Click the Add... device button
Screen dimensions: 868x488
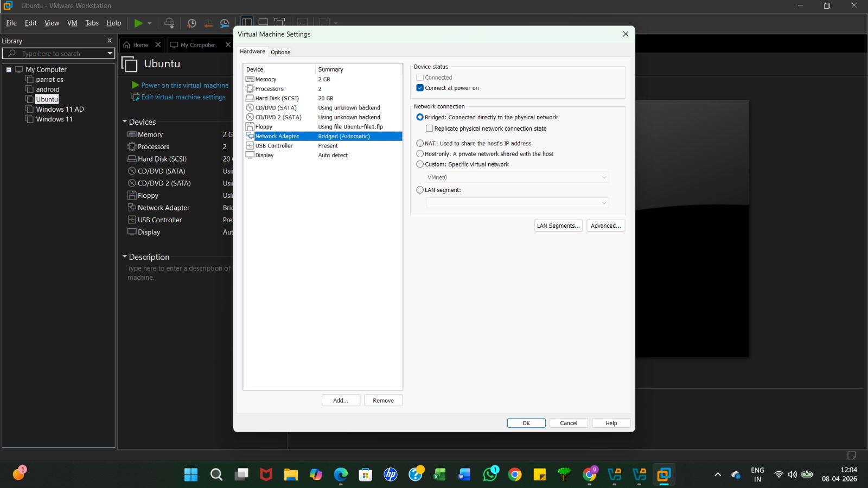pos(341,400)
